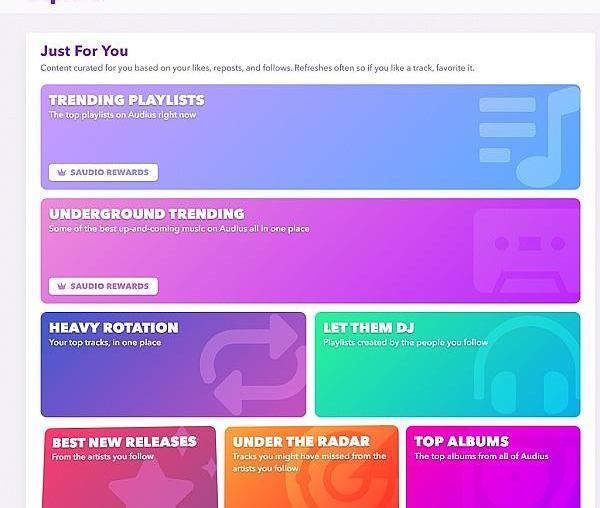
Task: Click the Just For You heading
Action: point(84,51)
